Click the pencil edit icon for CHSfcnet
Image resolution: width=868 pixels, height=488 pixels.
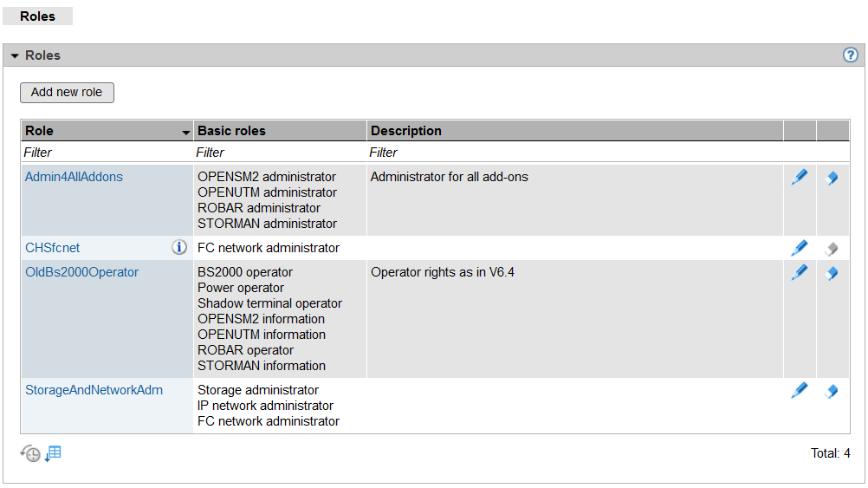[800, 249]
